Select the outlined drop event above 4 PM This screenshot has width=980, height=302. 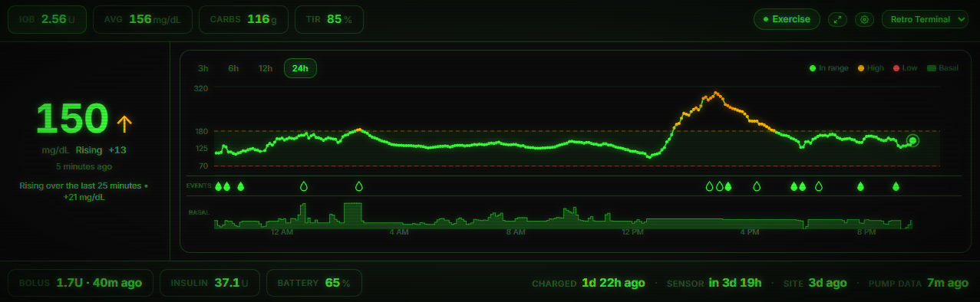tap(757, 186)
